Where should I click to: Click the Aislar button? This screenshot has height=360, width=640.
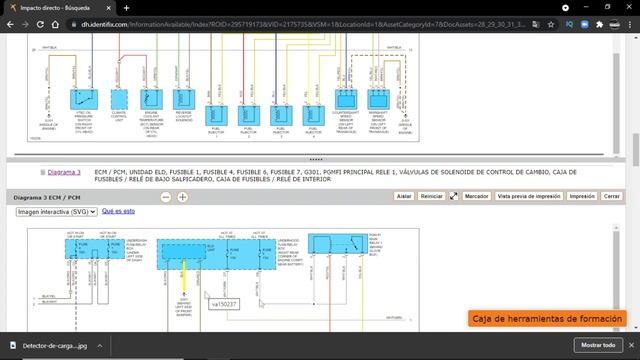[404, 196]
